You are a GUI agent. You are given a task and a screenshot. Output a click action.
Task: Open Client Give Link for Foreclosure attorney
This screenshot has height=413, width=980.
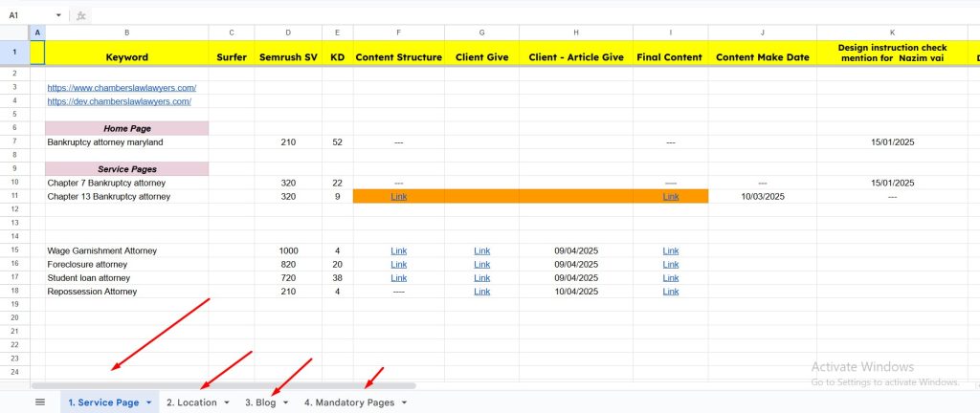pyautogui.click(x=482, y=265)
